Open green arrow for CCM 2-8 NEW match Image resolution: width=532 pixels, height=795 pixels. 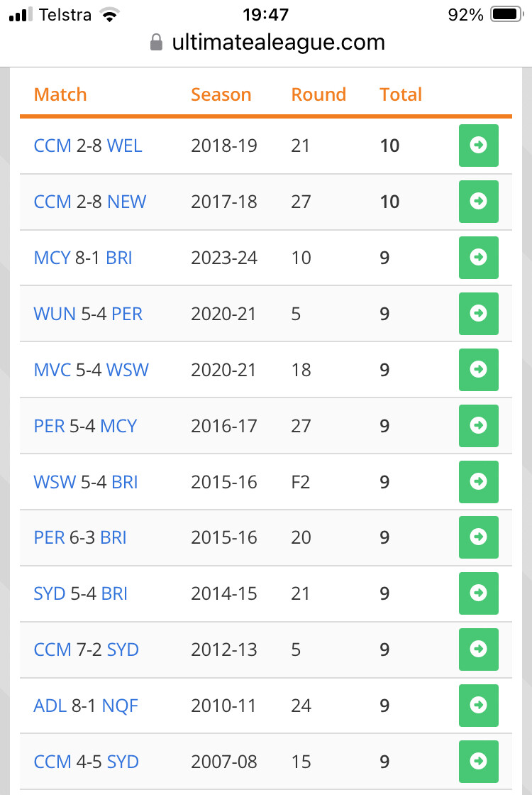click(479, 202)
